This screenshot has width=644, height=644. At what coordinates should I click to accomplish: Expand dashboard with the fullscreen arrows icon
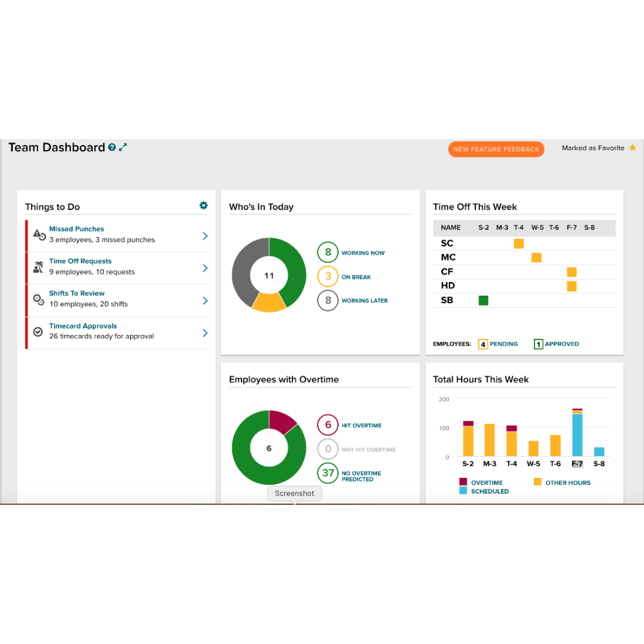[123, 147]
